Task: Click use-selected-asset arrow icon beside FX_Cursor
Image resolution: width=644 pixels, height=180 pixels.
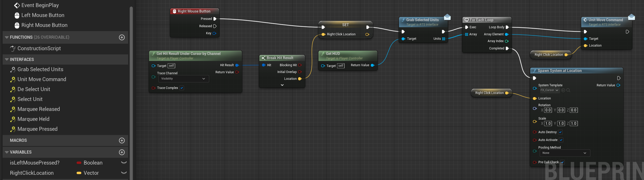Action: 563,90
